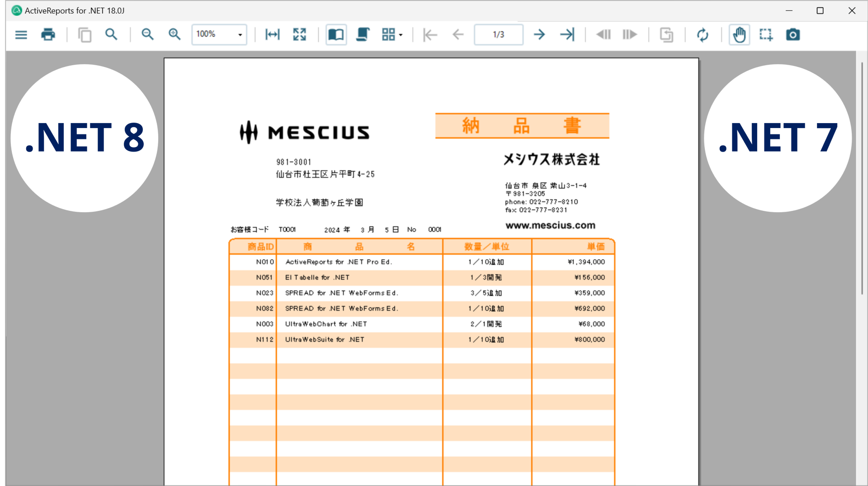Open the find/search tool

tap(111, 34)
